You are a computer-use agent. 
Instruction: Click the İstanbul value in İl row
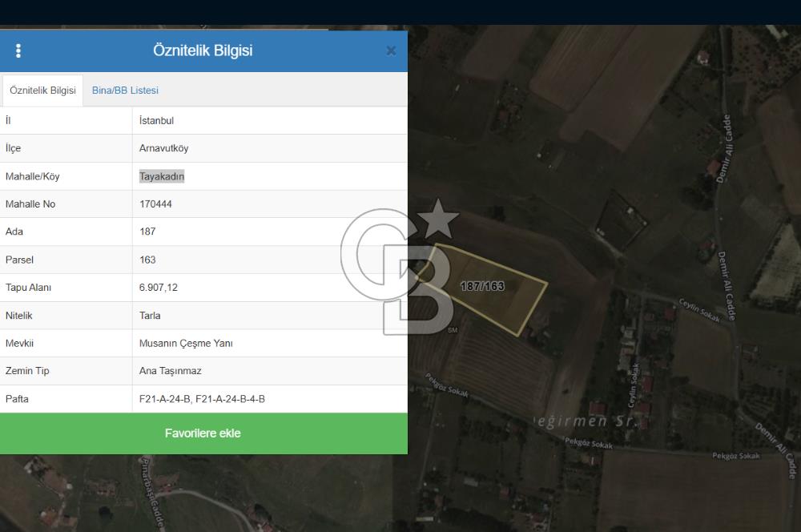[x=156, y=121]
